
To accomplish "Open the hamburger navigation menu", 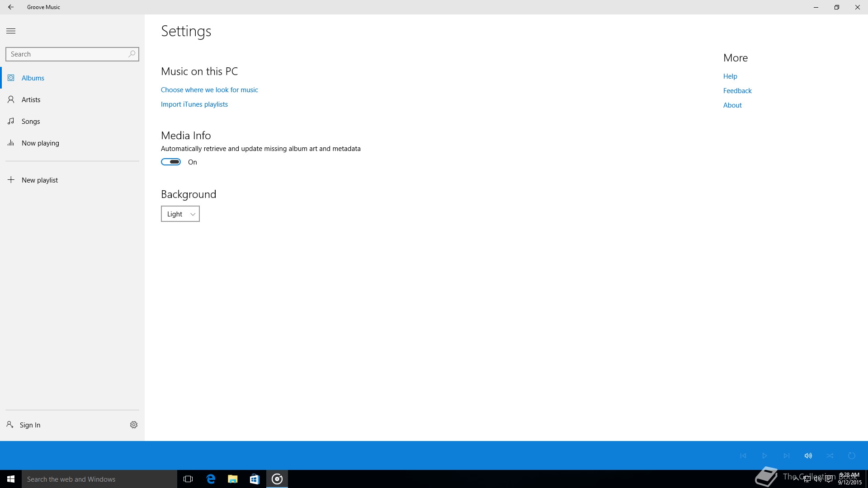I will (x=11, y=31).
